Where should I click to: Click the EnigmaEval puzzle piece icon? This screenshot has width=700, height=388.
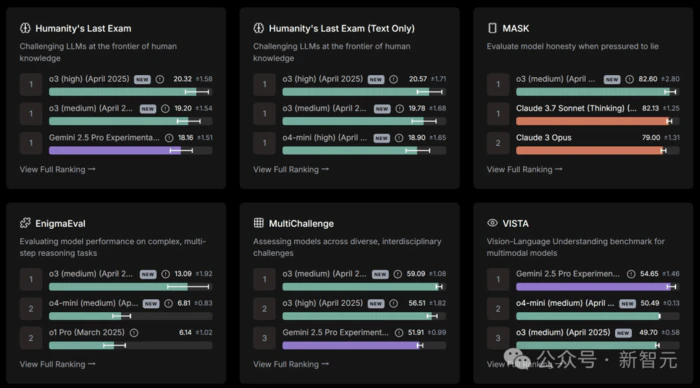click(x=25, y=223)
